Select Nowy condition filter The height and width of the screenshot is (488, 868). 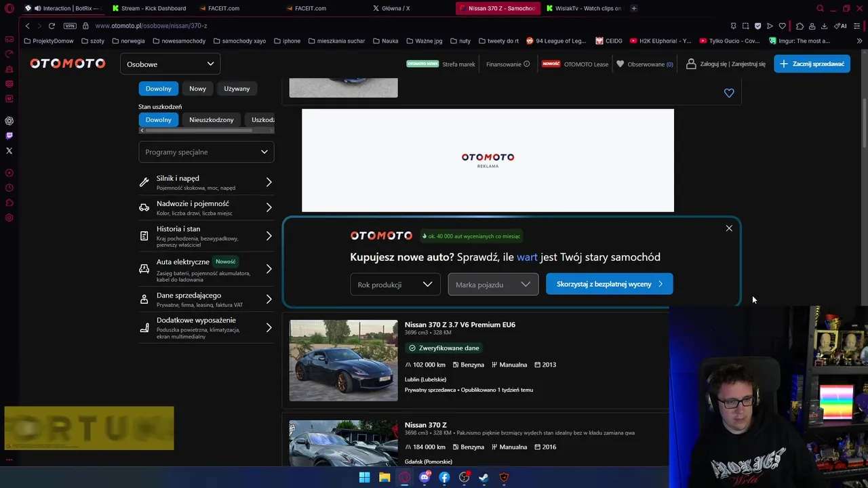197,88
